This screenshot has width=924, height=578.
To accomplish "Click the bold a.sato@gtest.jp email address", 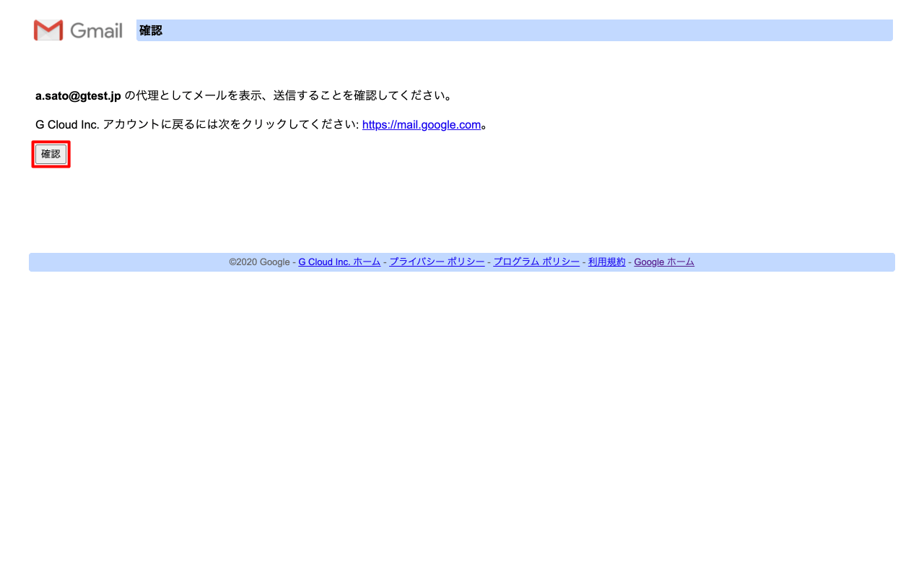I will [x=78, y=96].
